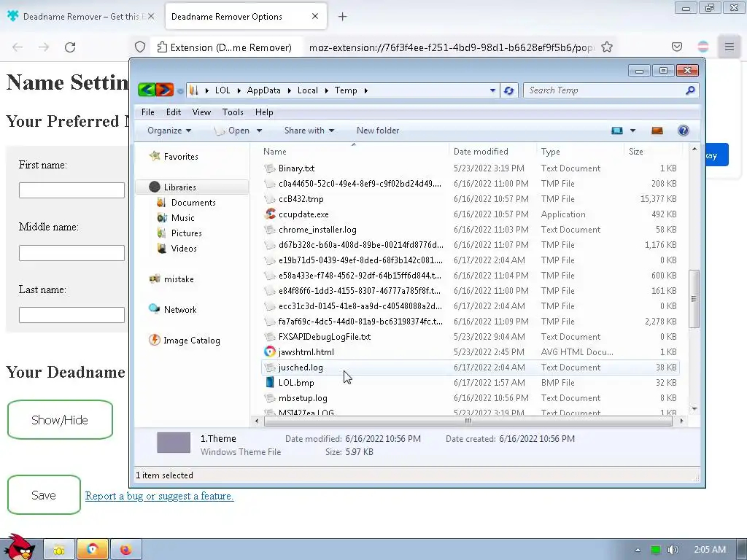Open Documents library

pos(193,203)
